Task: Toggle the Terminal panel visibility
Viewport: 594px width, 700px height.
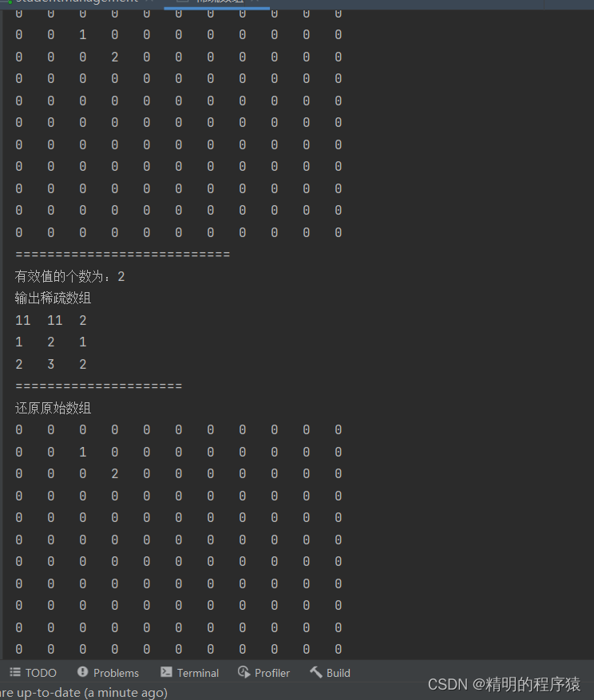Action: coord(197,672)
